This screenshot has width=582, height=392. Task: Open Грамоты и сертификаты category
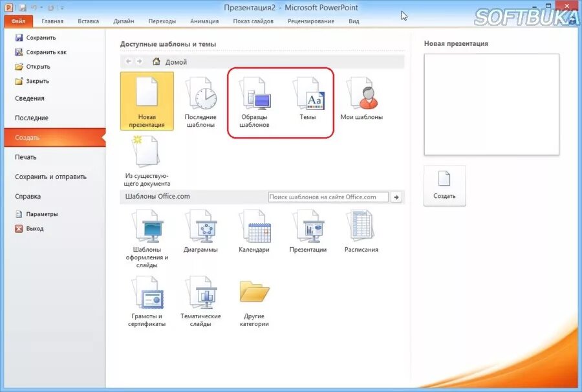(147, 301)
